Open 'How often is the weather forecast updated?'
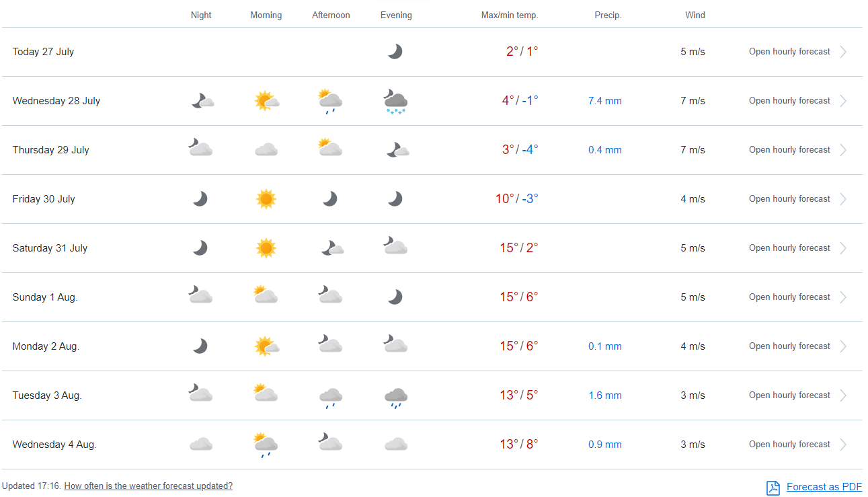 click(148, 486)
